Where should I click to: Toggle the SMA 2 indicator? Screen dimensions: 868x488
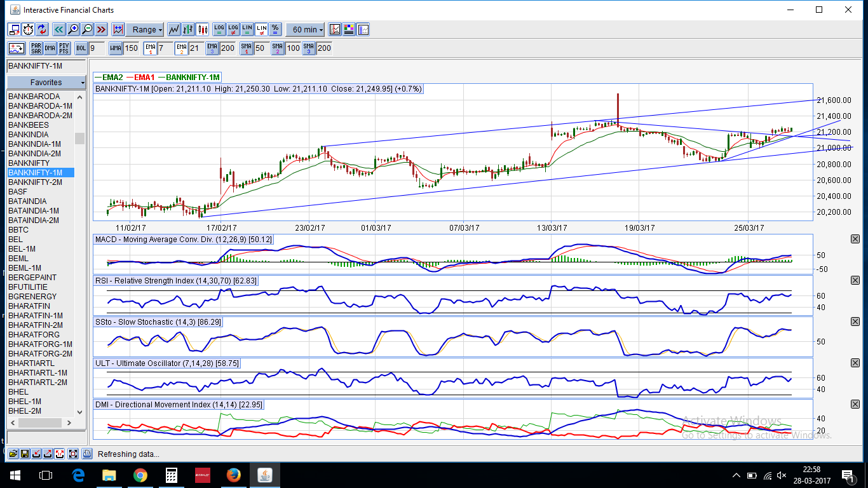[x=278, y=48]
